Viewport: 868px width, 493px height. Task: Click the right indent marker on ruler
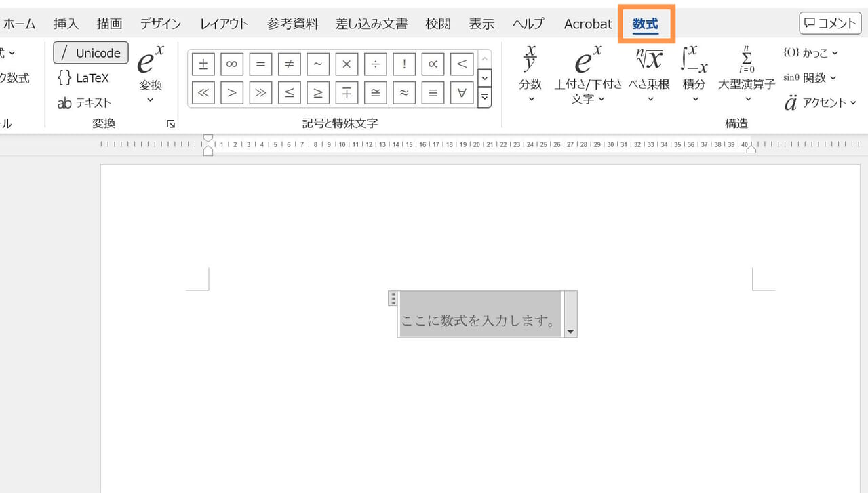click(x=751, y=149)
